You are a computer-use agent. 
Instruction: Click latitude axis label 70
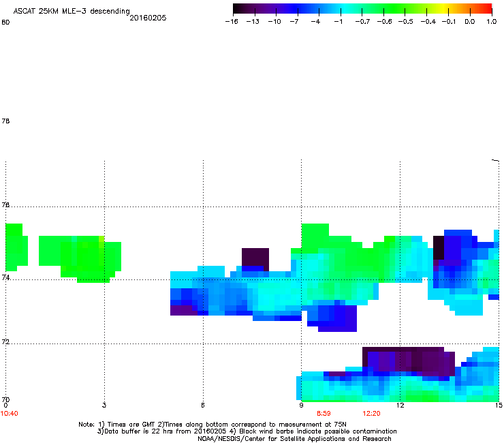[5, 400]
